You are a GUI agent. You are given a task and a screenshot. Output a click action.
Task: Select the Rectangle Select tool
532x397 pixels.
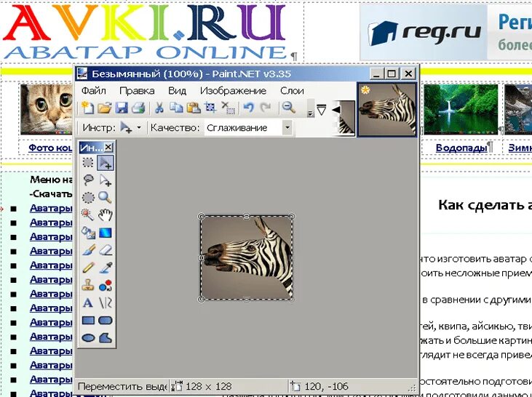point(88,162)
